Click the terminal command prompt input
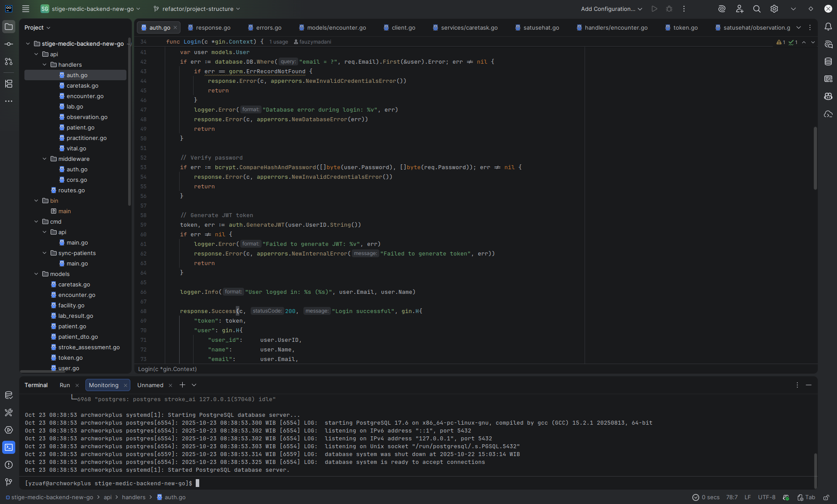Image resolution: width=837 pixels, height=504 pixels. [197, 484]
